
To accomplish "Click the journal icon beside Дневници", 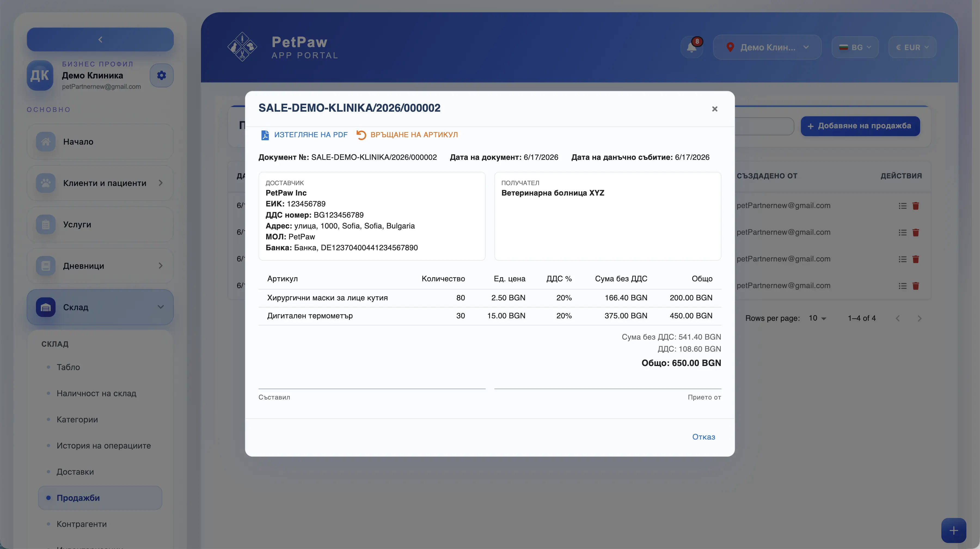I will (46, 266).
